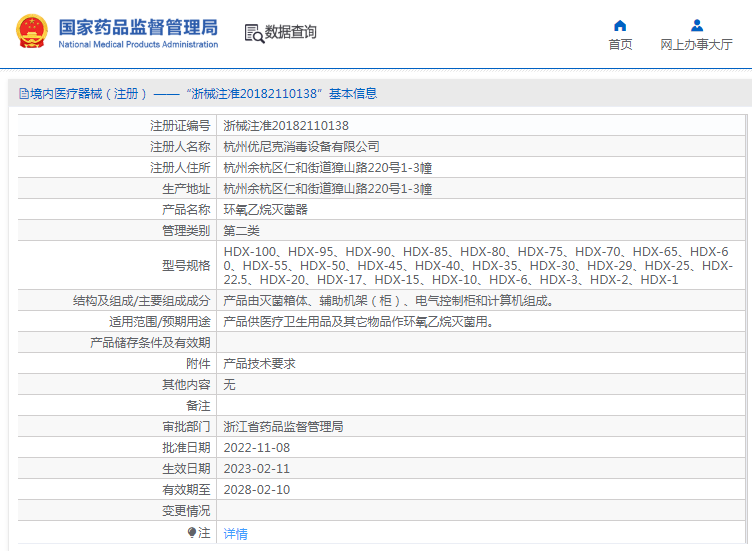Image resolution: width=752 pixels, height=551 pixels.
Task: Open the 详情 link
Action: 235,534
